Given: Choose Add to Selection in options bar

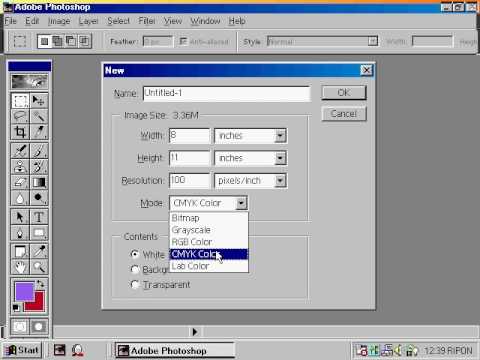Looking at the screenshot, I should [58, 41].
